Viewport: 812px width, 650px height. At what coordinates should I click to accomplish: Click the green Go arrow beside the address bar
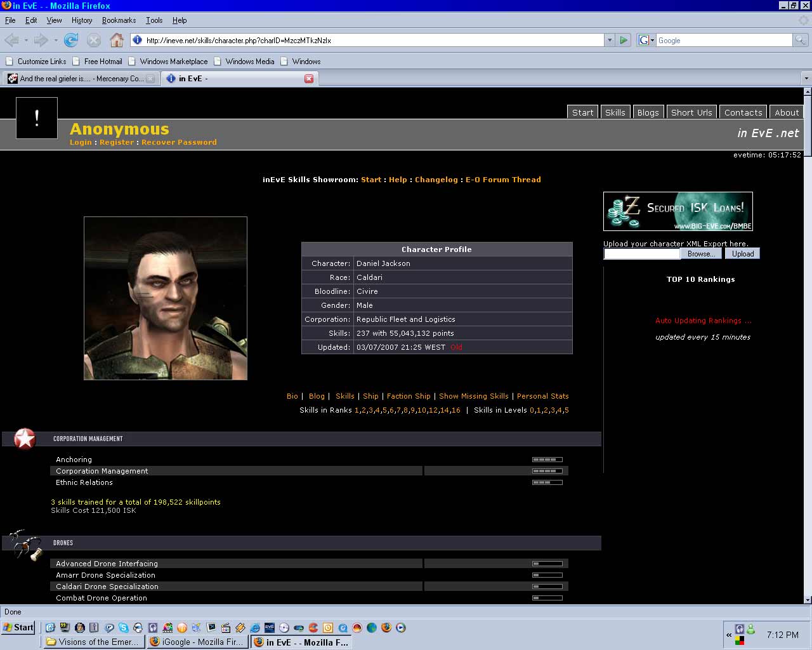click(624, 40)
